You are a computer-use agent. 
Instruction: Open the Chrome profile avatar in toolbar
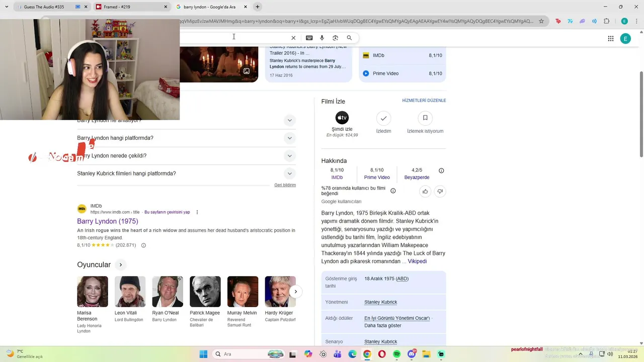point(624,21)
